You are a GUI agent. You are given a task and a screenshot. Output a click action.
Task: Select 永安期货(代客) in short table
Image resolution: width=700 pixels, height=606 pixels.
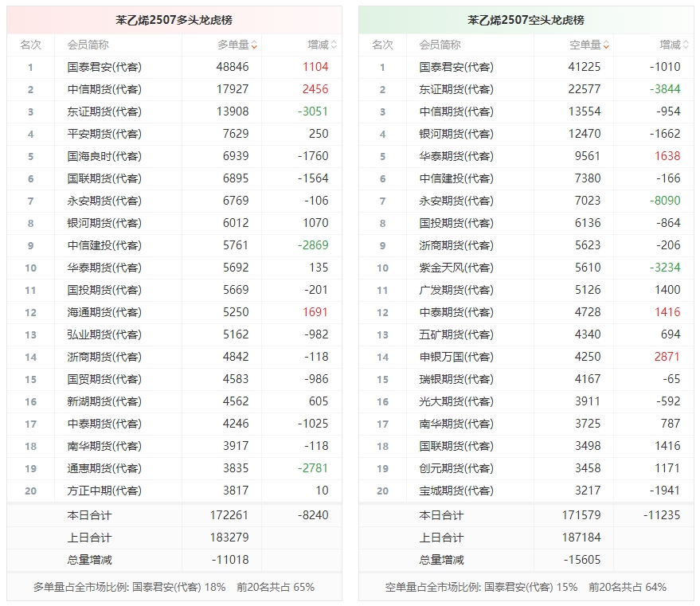(x=456, y=201)
